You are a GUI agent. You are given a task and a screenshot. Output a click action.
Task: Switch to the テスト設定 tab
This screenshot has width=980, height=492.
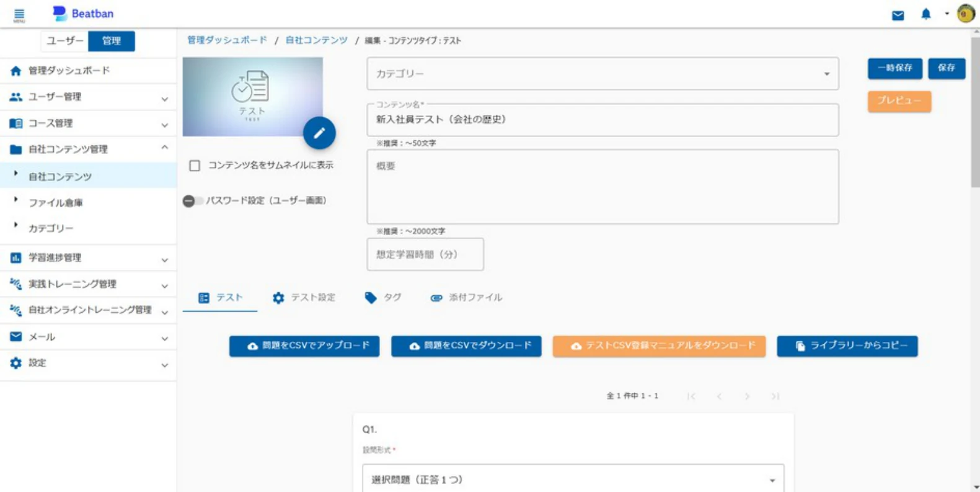pyautogui.click(x=304, y=298)
